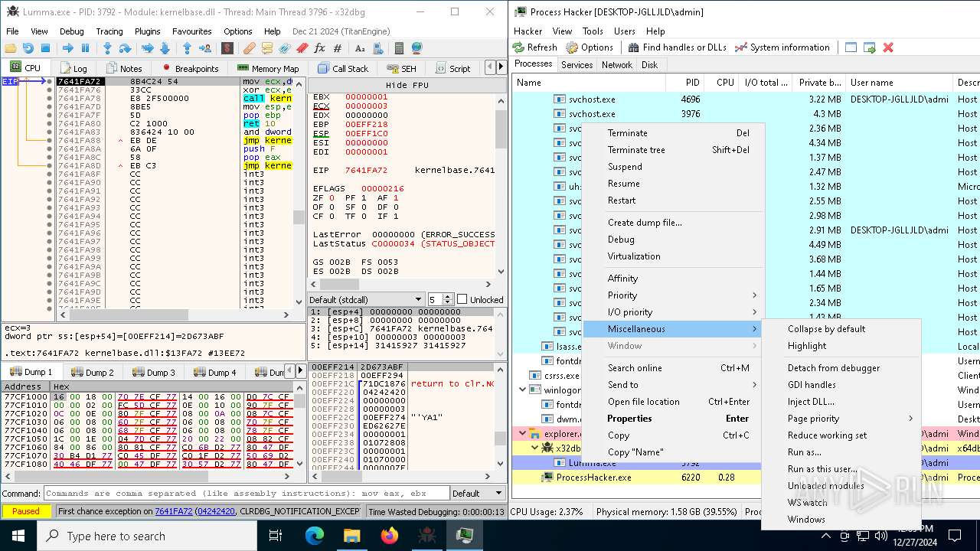Click System information button

coord(782,47)
